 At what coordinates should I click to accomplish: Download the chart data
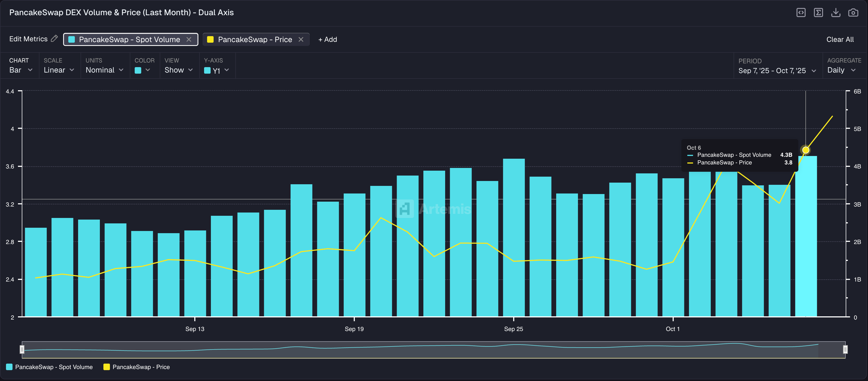836,13
